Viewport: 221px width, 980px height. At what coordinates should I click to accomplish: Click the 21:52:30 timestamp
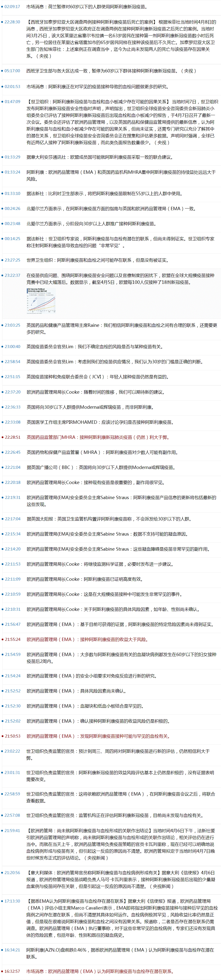point(13,706)
